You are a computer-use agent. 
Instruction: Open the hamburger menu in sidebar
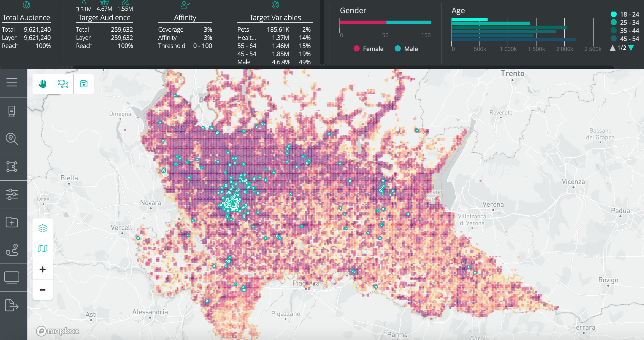(12, 82)
